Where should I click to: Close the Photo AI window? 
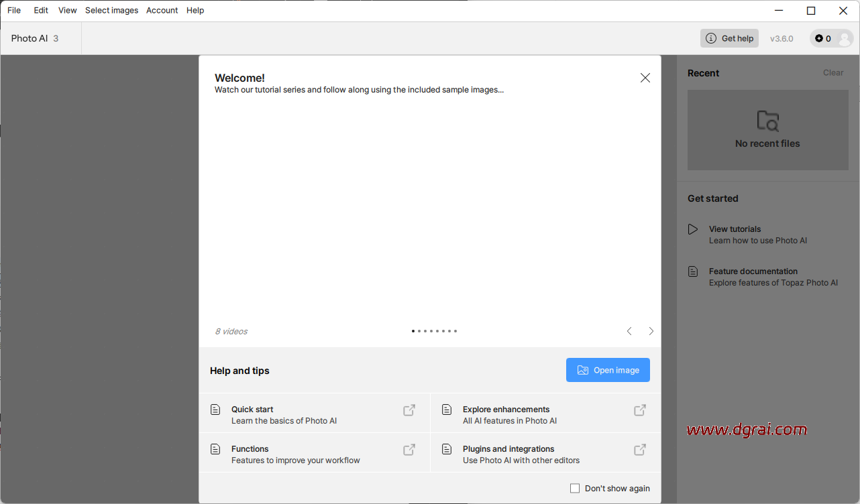pos(843,11)
